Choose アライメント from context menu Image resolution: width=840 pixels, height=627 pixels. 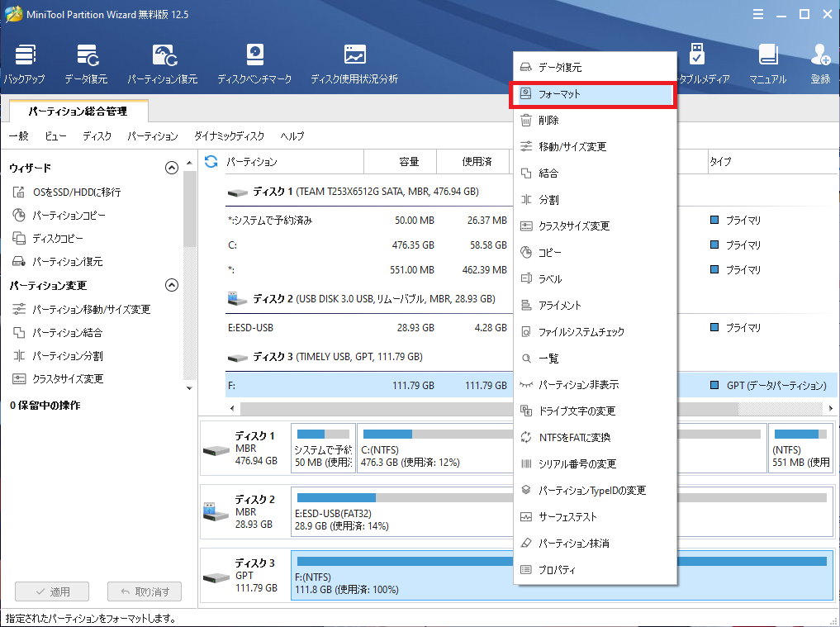pyautogui.click(x=595, y=306)
